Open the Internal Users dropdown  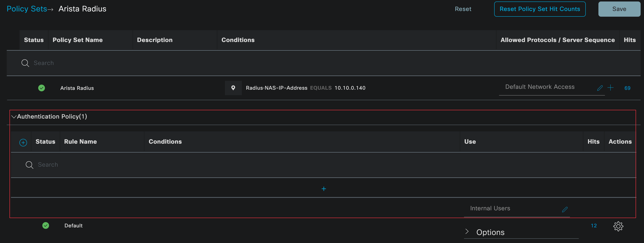pos(512,209)
